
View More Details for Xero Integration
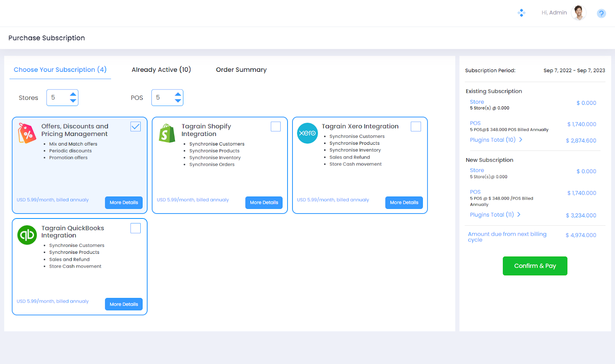click(x=404, y=203)
